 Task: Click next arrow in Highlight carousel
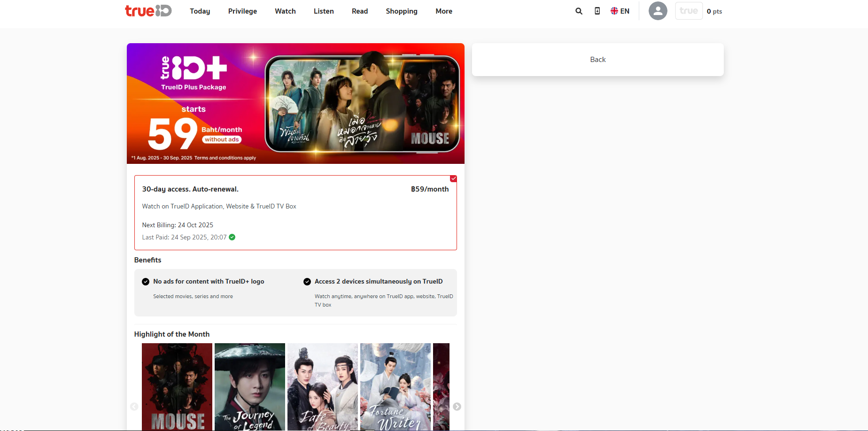tap(457, 407)
